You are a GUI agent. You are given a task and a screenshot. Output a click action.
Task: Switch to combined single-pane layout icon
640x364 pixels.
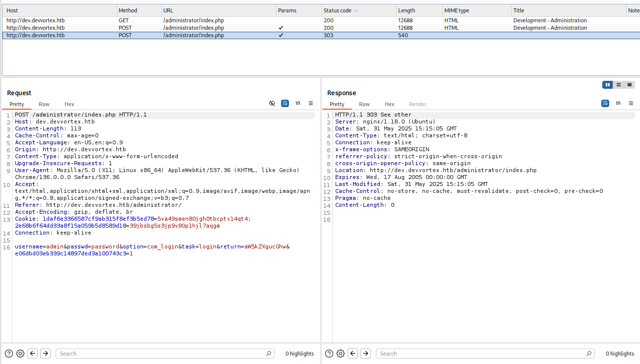point(630,85)
